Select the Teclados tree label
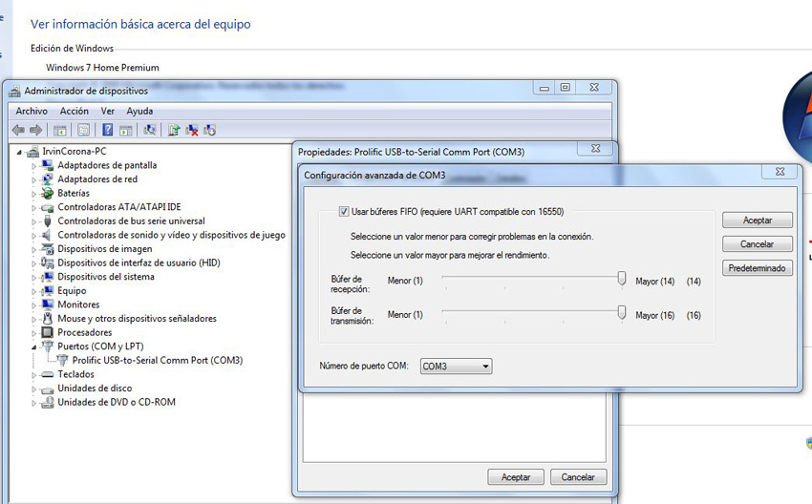The width and height of the screenshot is (812, 504). [x=76, y=374]
